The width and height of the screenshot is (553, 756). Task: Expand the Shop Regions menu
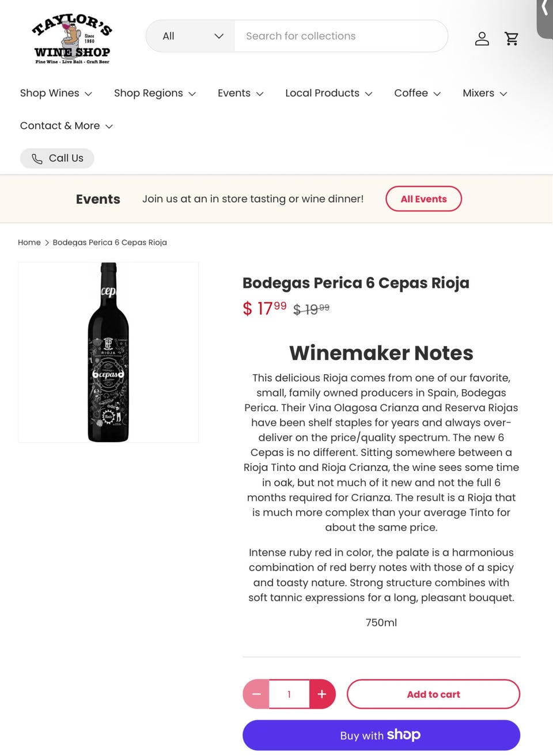(x=154, y=93)
